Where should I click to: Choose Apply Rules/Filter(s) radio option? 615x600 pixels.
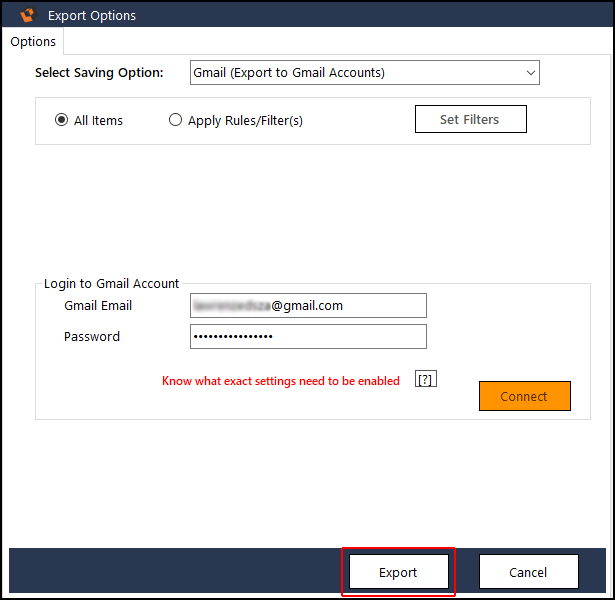tap(175, 120)
